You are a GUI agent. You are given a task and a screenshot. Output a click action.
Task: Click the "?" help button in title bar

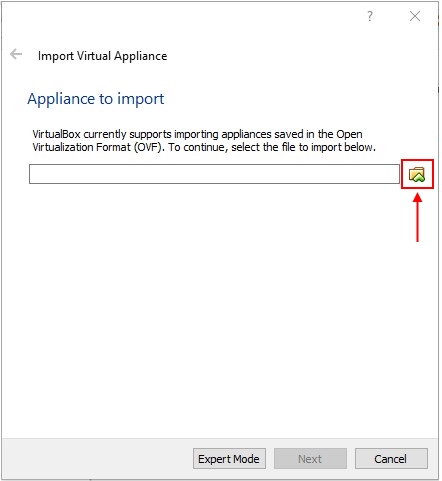pos(371,16)
